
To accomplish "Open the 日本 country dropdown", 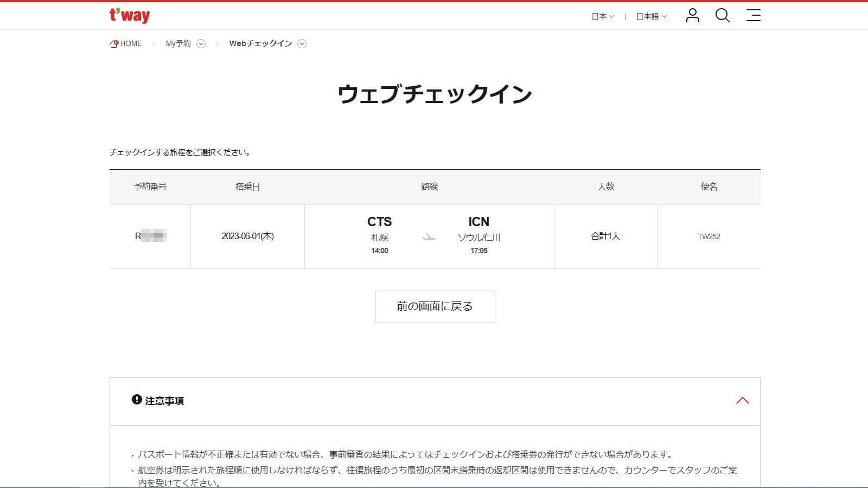I will (x=602, y=16).
